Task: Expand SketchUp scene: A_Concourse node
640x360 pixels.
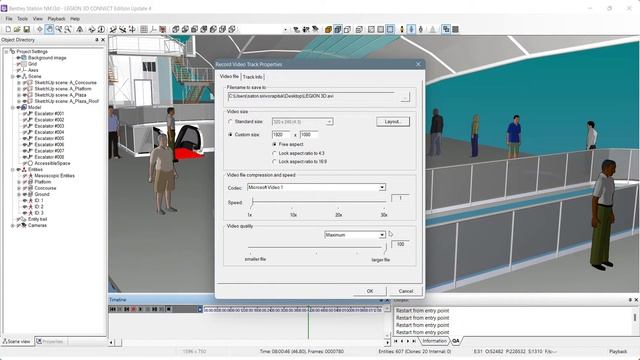Action: pyautogui.click(x=19, y=82)
